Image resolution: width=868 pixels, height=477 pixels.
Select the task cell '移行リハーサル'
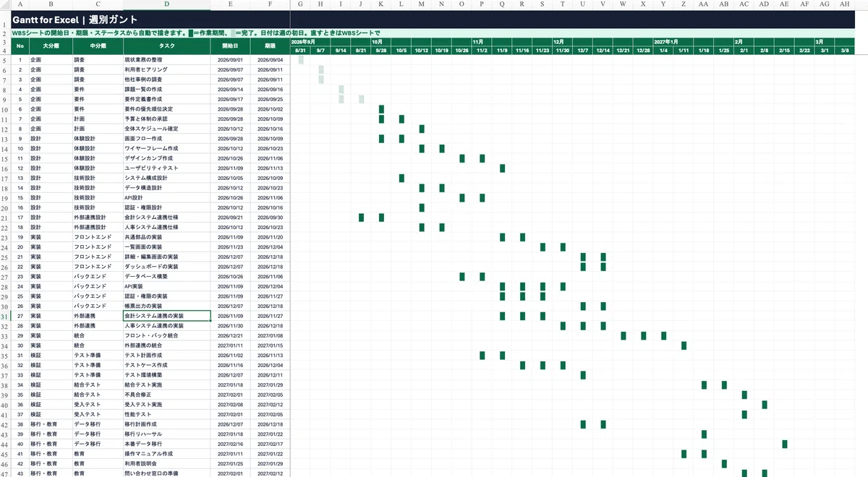pyautogui.click(x=167, y=434)
